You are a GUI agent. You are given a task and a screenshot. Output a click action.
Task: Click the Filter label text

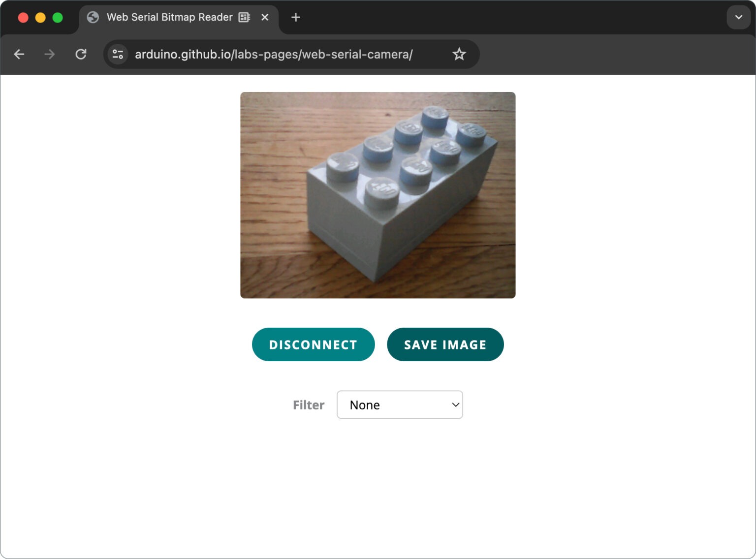[308, 404]
